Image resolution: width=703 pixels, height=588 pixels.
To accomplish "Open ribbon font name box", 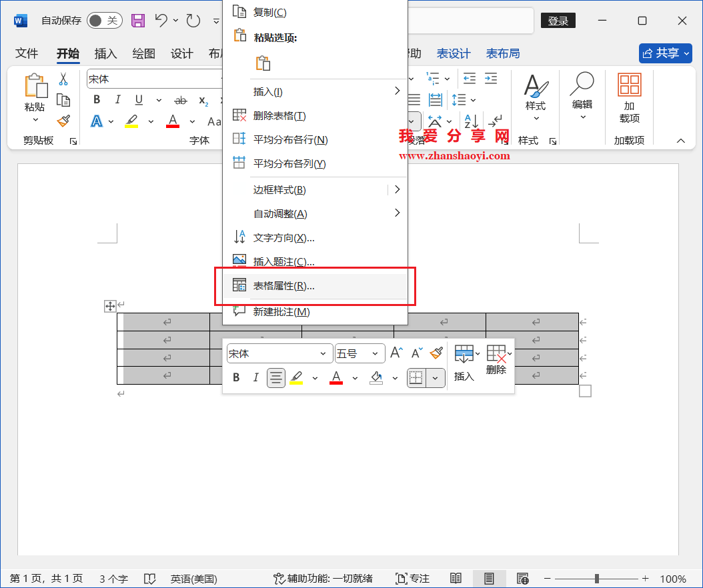I will tap(155, 79).
